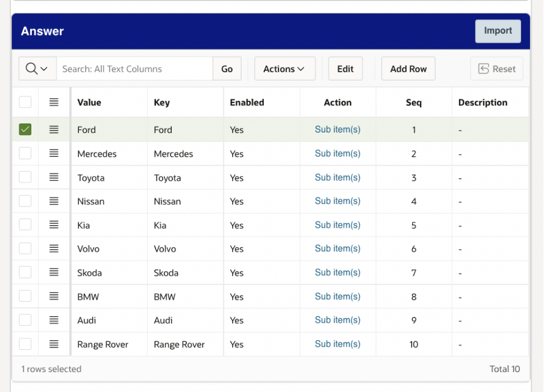
Task: Click the Reset button with undo icon
Action: coord(496,69)
